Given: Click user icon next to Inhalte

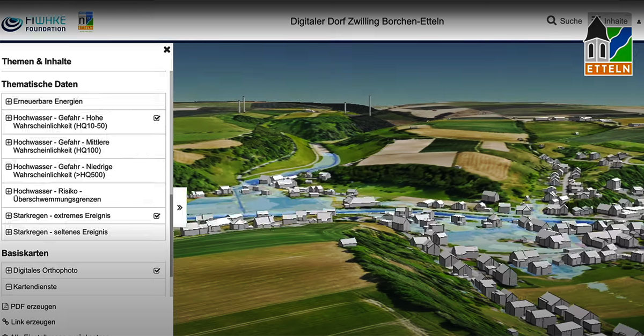Looking at the screenshot, I should pos(639,22).
